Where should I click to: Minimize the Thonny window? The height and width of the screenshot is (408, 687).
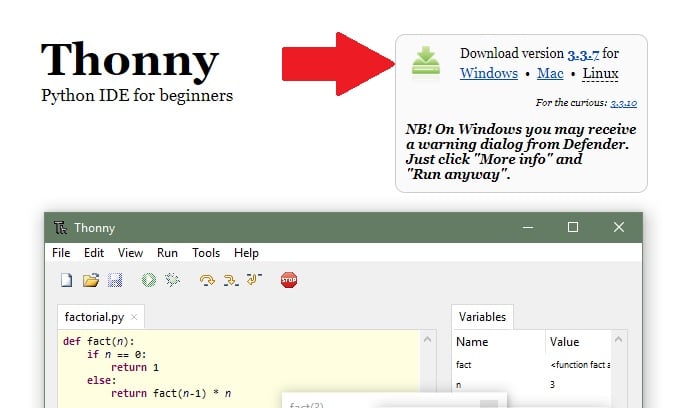tap(528, 227)
